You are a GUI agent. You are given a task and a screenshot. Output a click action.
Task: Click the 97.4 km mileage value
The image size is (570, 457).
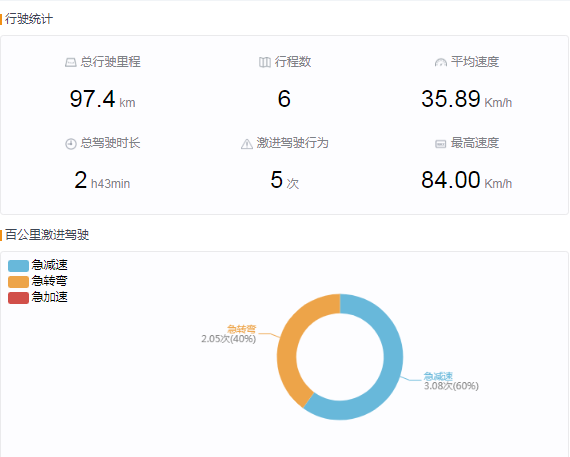tap(102, 99)
